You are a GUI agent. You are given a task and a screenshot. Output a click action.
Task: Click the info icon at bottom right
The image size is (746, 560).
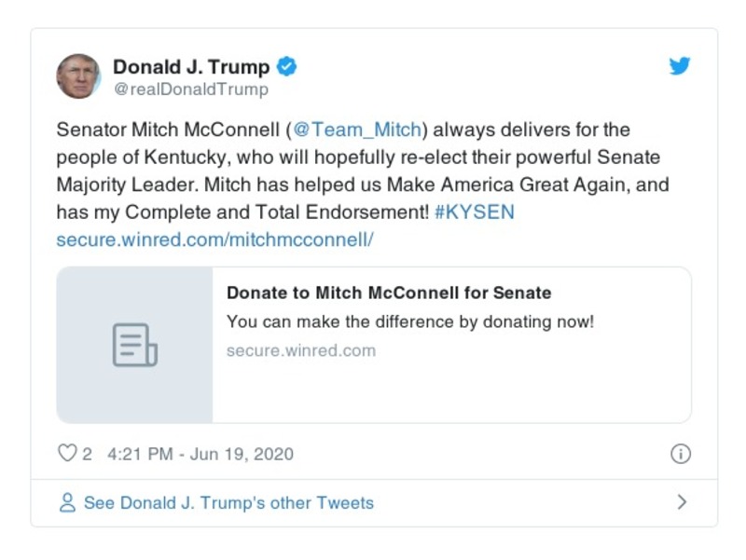click(x=683, y=453)
